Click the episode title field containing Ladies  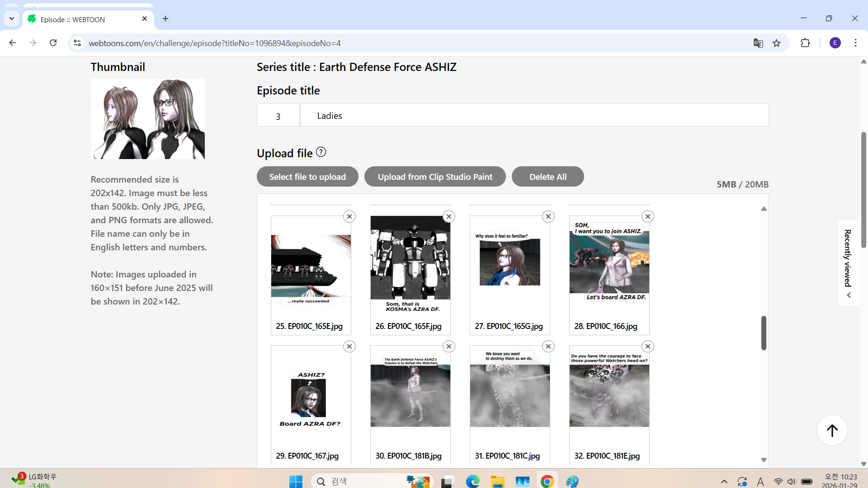(533, 116)
